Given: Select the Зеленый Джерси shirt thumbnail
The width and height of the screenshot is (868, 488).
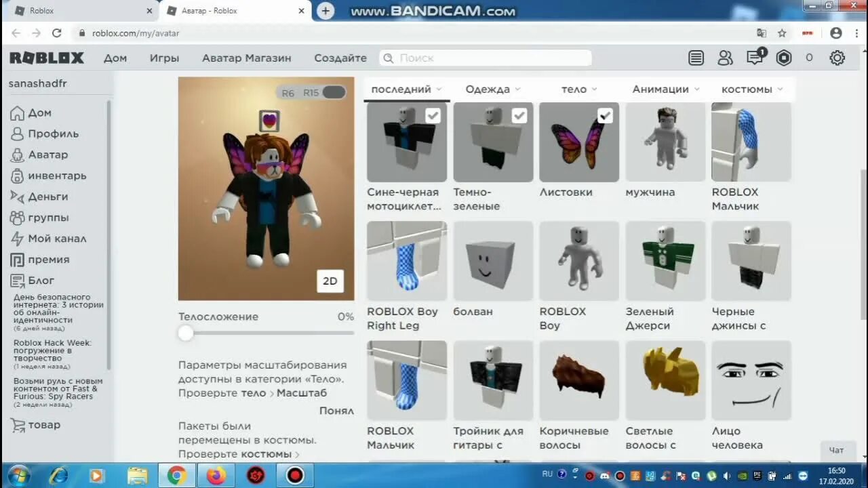Looking at the screenshot, I should [665, 261].
